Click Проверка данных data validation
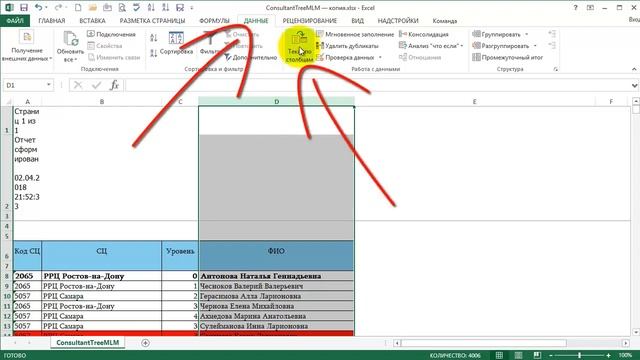Viewport: 640px width, 360px height. [x=349, y=58]
